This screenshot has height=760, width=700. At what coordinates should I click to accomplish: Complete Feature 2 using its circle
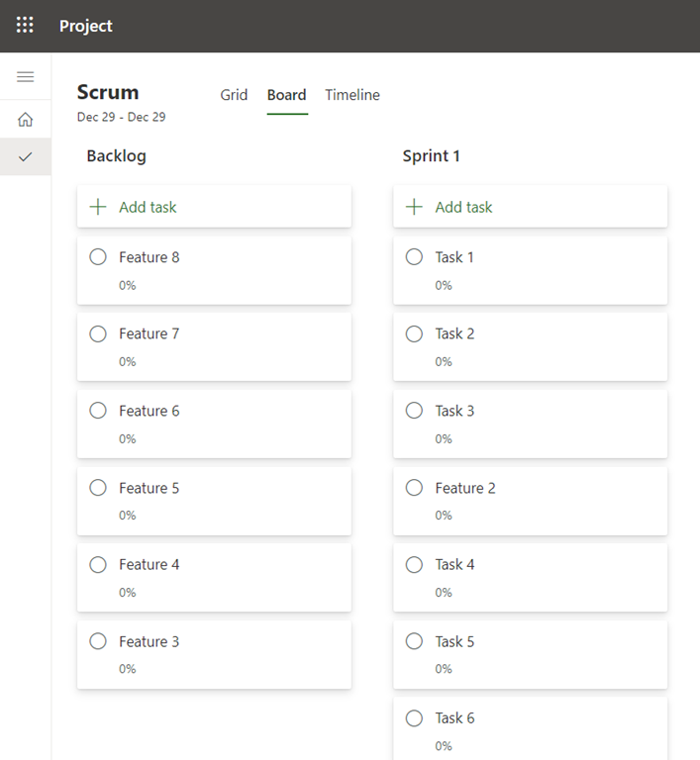point(414,488)
